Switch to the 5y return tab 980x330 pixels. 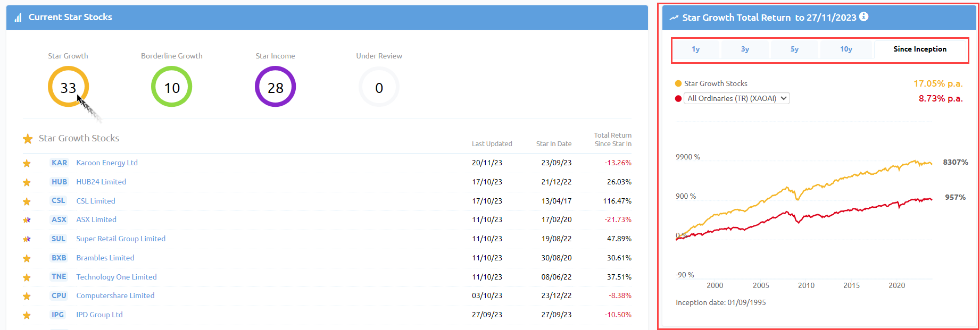click(794, 49)
